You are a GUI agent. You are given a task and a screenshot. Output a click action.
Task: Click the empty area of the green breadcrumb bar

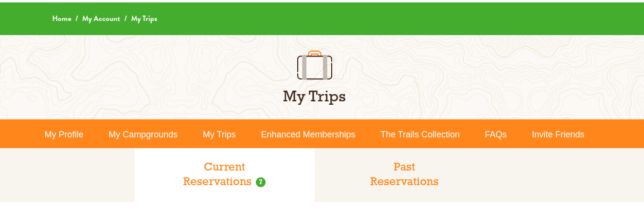(389, 19)
